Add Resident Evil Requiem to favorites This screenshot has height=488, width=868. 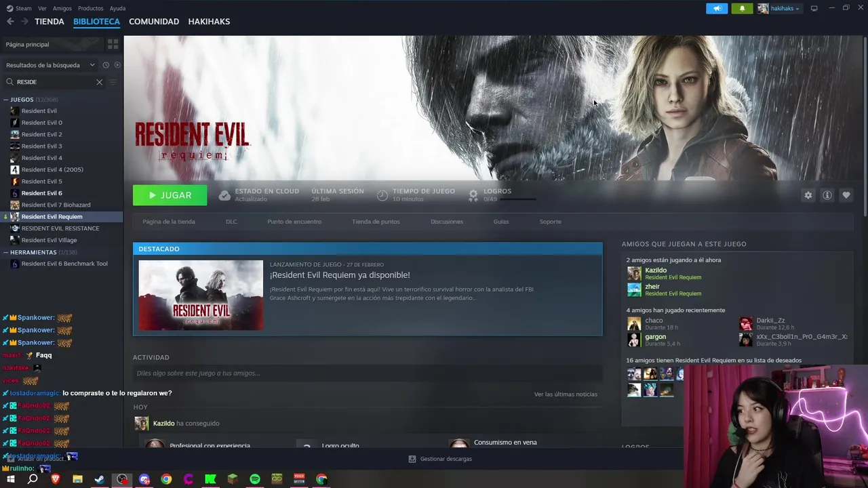coord(846,195)
